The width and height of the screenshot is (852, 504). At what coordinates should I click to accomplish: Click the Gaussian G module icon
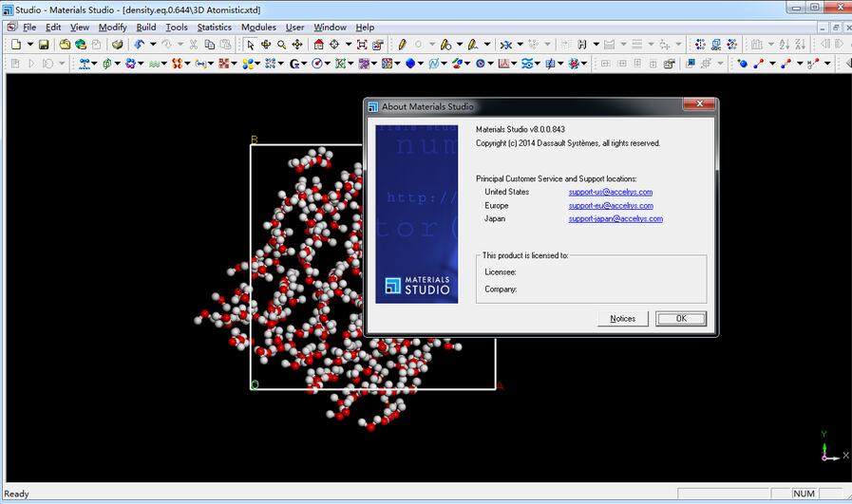pos(293,64)
